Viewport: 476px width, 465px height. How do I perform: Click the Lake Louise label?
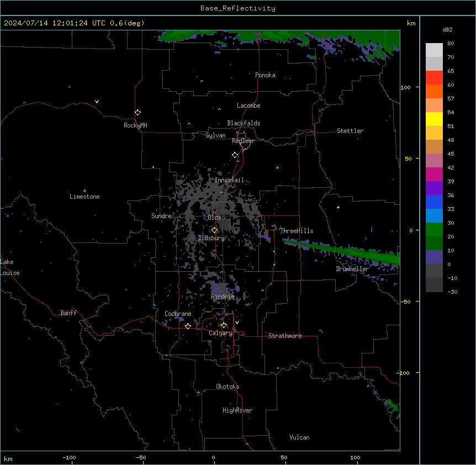tap(9, 267)
